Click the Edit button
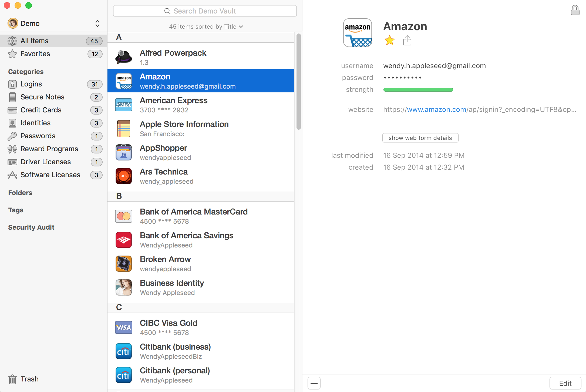586x392 pixels. click(565, 383)
